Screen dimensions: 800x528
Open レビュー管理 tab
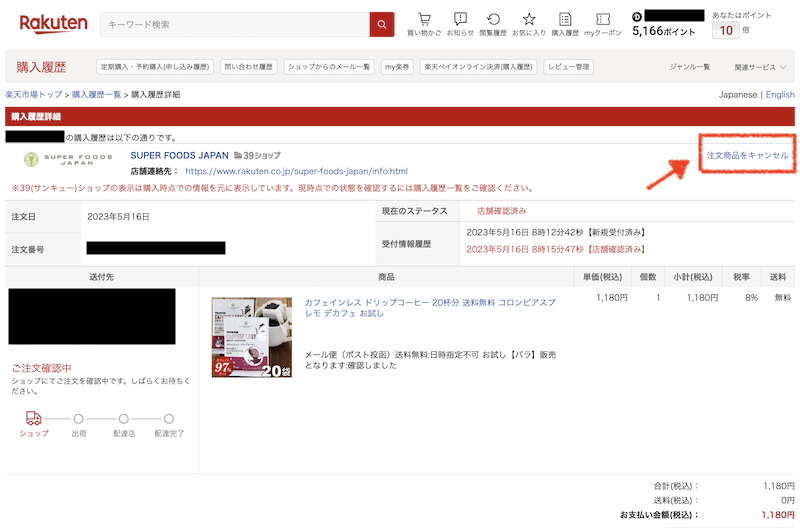pos(568,67)
